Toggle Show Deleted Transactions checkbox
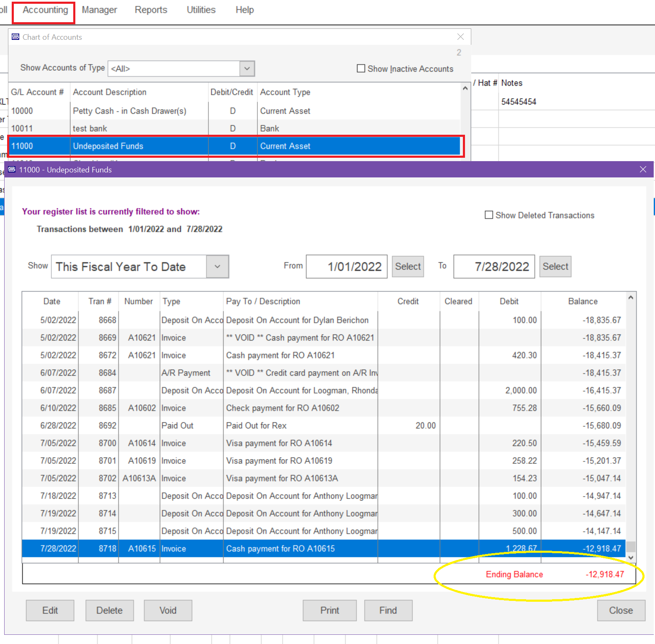Viewport: 655px width, 644px height. click(x=488, y=215)
